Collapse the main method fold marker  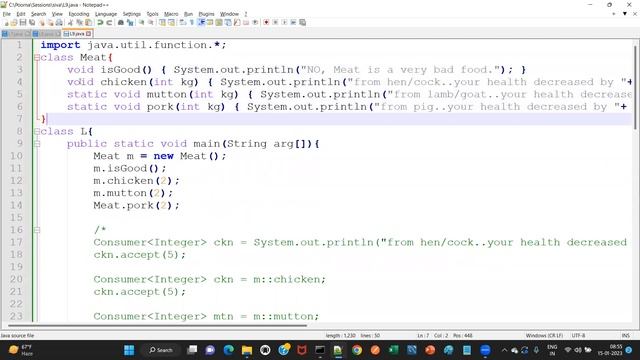pos(37,144)
